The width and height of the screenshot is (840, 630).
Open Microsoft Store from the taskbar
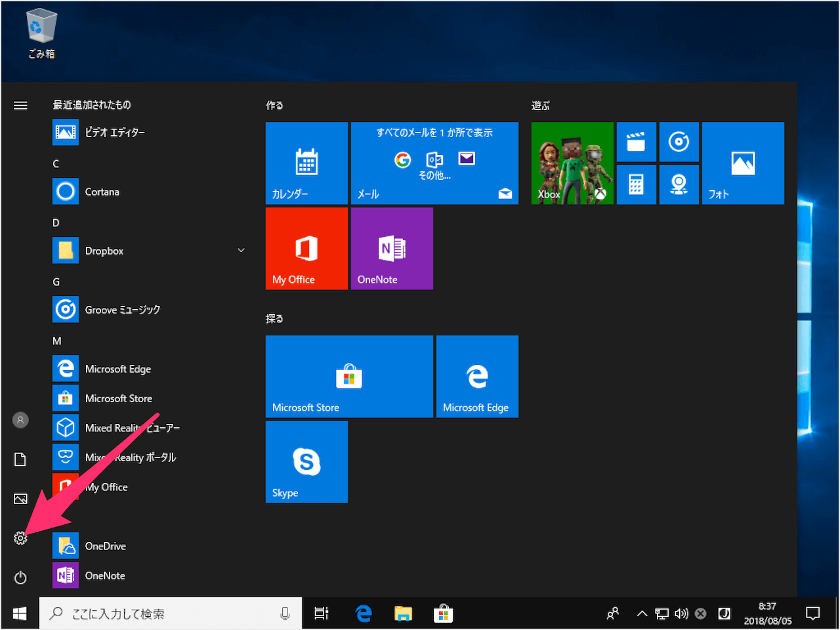[x=443, y=614]
